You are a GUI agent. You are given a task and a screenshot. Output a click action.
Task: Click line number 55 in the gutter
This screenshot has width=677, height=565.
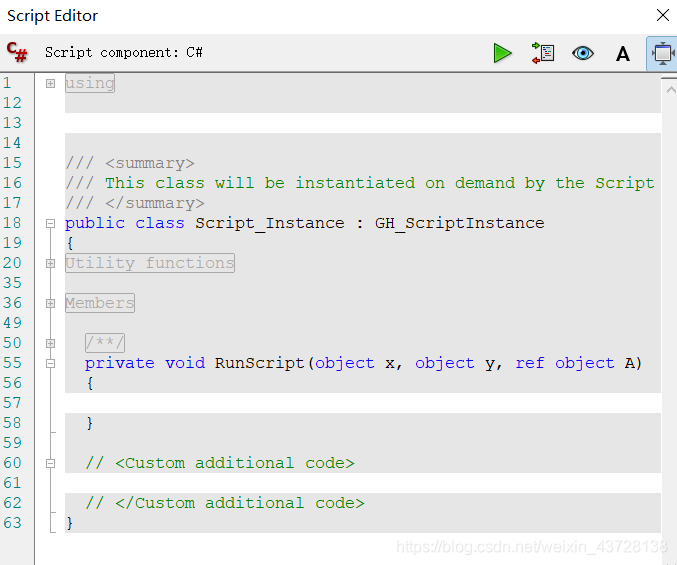point(12,363)
